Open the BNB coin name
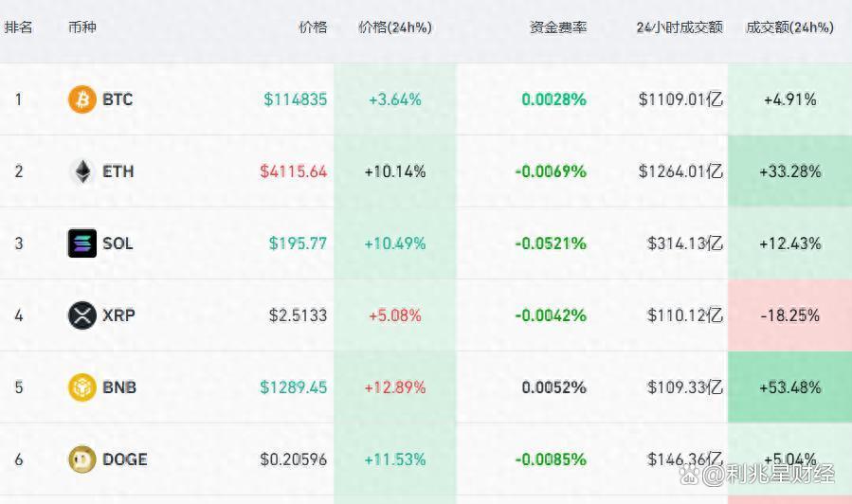Viewport: 852px width, 504px height. (119, 387)
